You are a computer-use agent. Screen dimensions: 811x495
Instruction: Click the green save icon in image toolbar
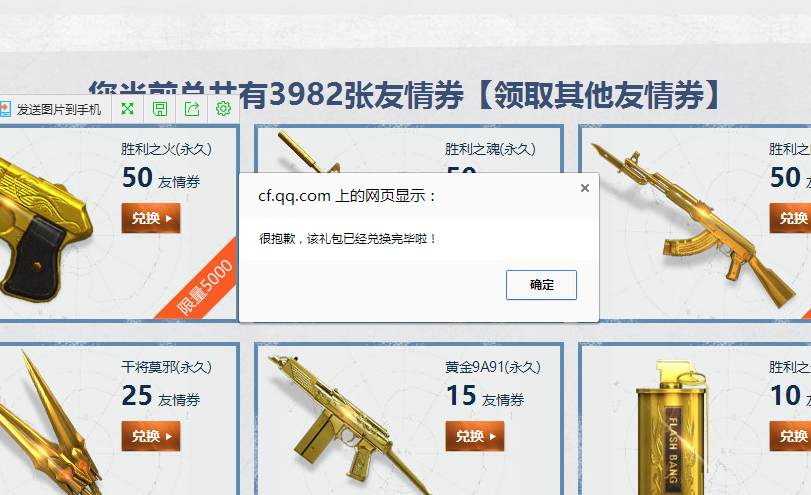pyautogui.click(x=160, y=109)
